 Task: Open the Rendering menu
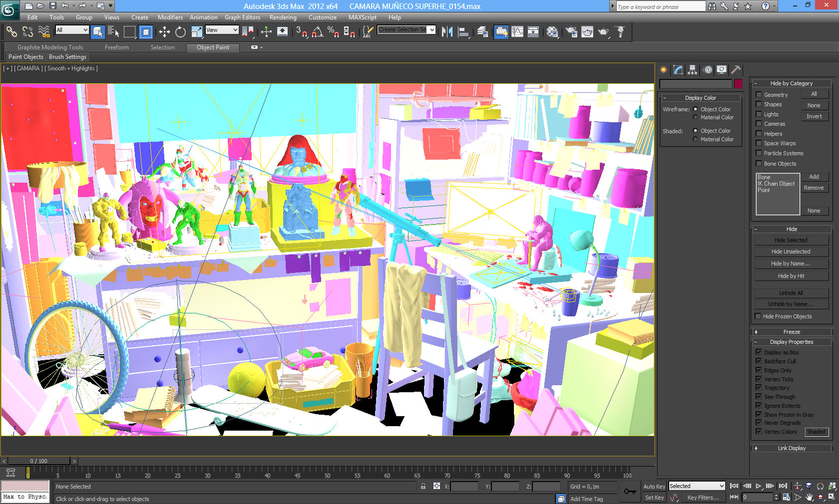pyautogui.click(x=283, y=17)
